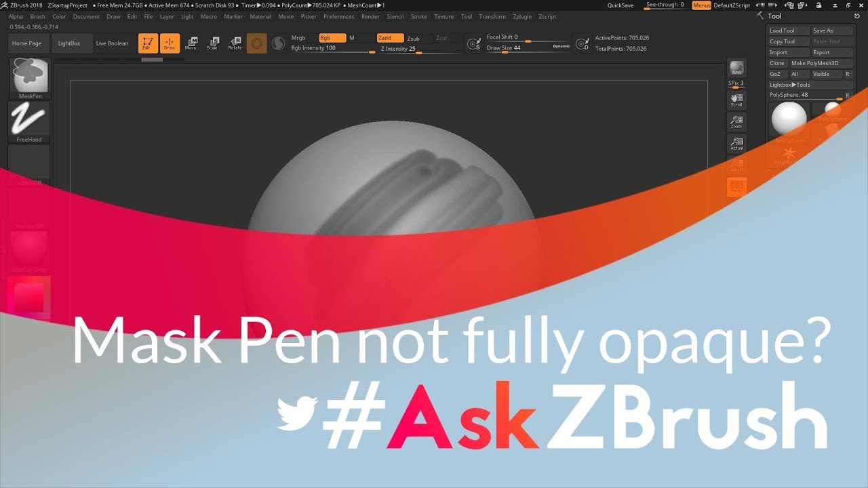This screenshot has width=868, height=488.
Task: Click the Gizmo 3D icon
Action: pos(256,43)
